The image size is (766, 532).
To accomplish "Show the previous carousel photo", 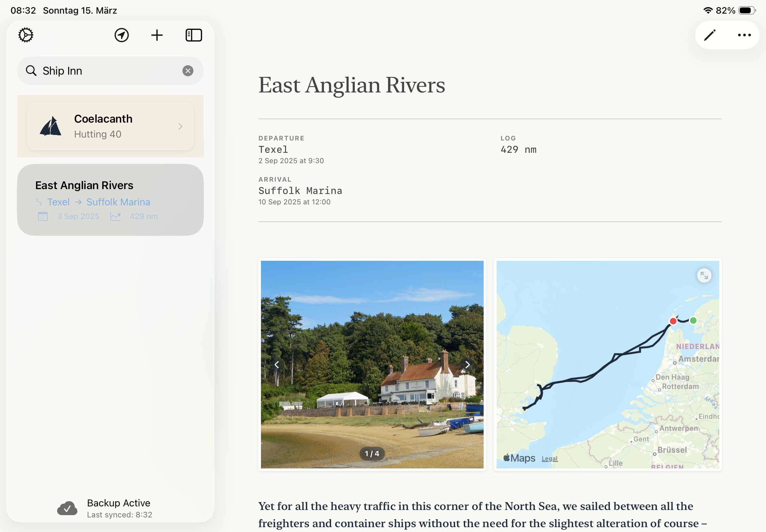I will click(x=277, y=365).
